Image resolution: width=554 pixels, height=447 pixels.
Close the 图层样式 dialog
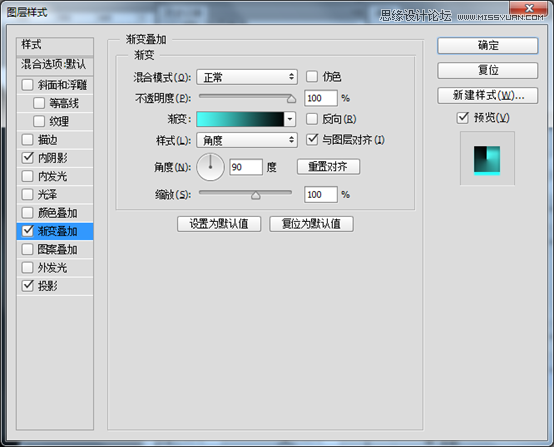(529, 8)
